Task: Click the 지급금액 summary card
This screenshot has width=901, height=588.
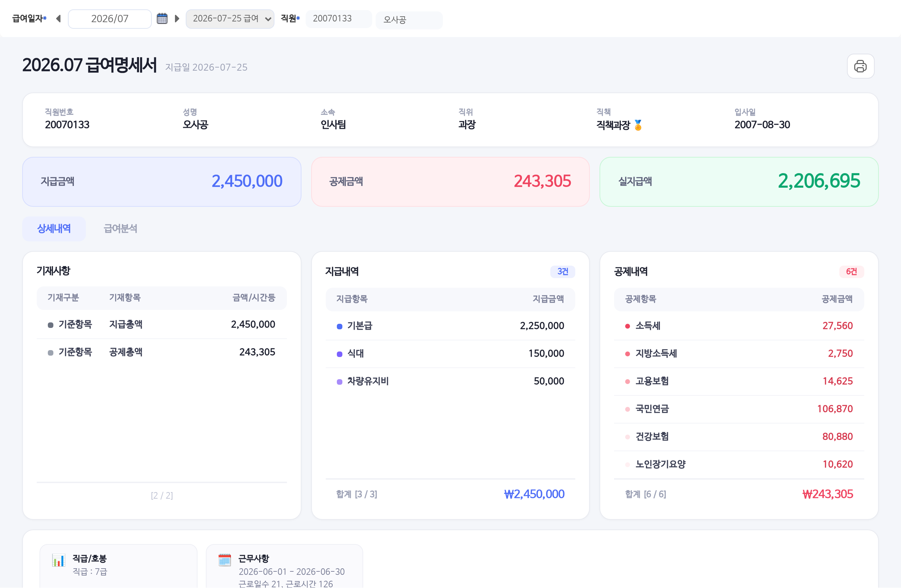Action: 161,181
